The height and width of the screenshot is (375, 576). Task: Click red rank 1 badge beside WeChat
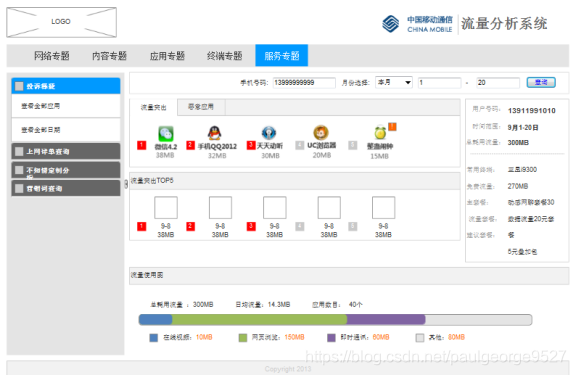click(x=141, y=145)
